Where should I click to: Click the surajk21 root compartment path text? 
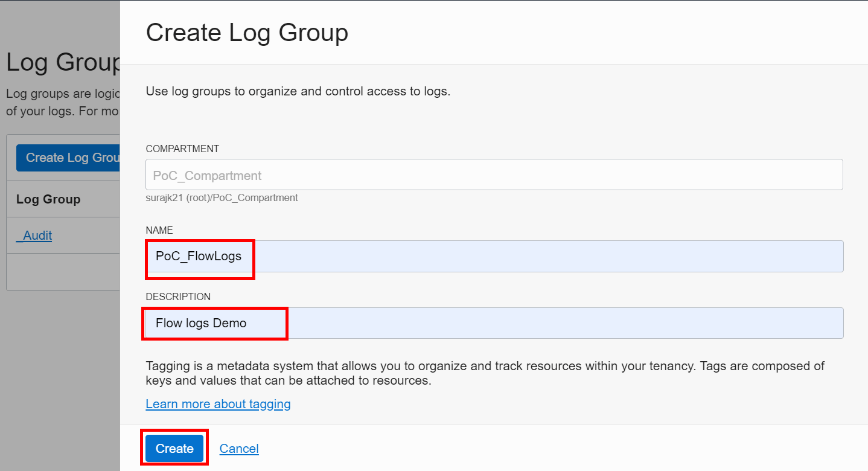coord(222,197)
